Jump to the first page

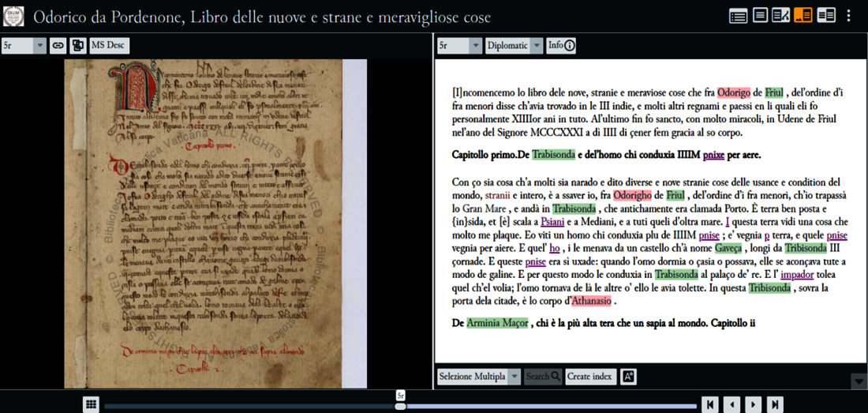(x=710, y=405)
